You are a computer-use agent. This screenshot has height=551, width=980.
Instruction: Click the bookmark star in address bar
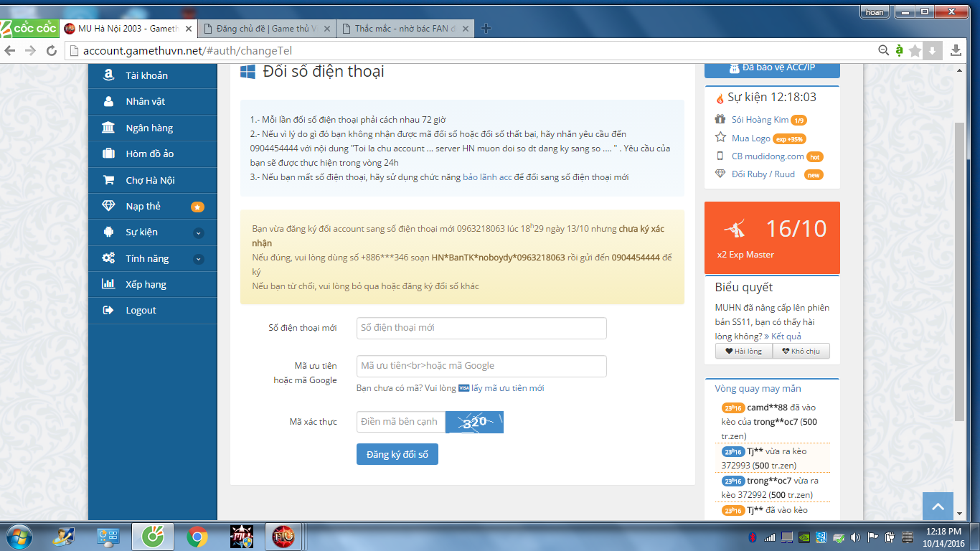tap(915, 50)
